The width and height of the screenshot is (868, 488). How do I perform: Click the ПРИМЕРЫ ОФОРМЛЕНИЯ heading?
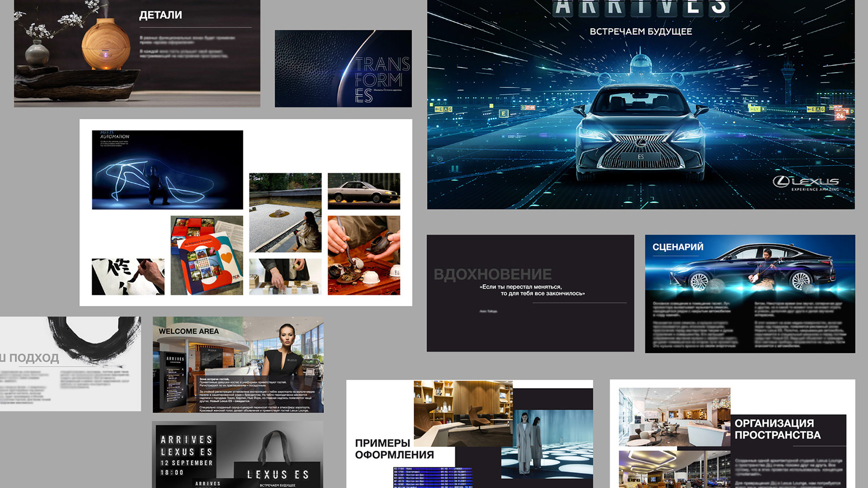tap(394, 449)
